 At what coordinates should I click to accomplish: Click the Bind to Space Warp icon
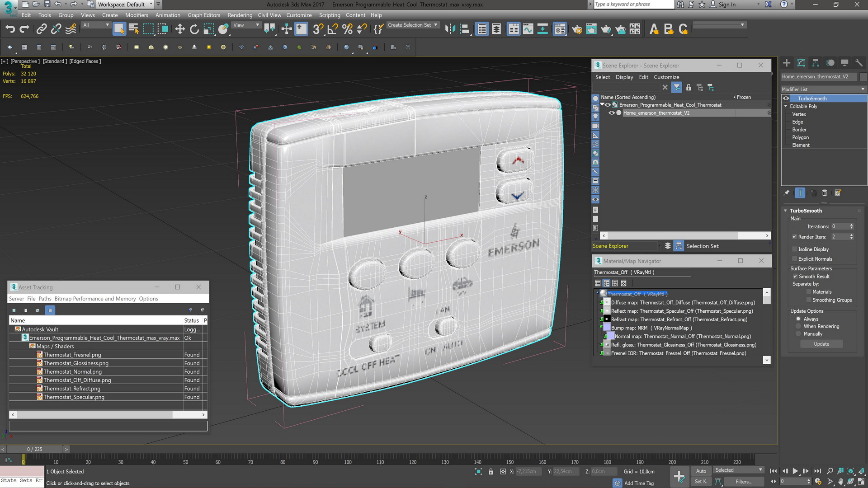click(x=71, y=29)
